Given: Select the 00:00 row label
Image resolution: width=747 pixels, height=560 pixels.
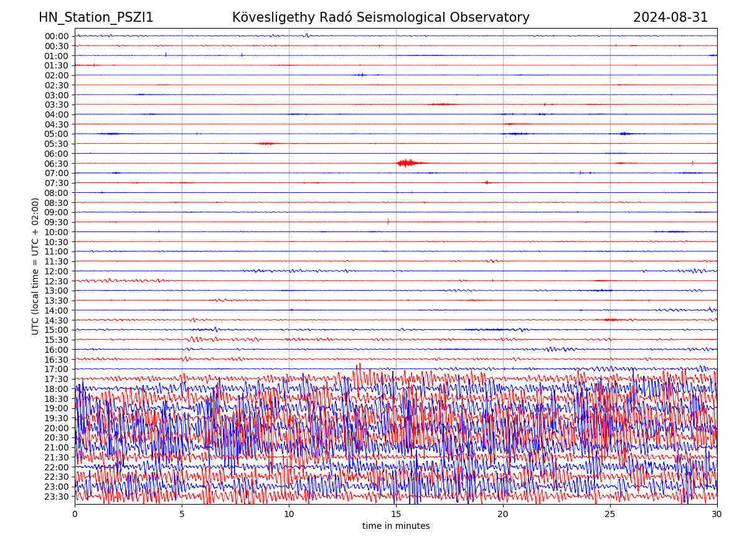Looking at the screenshot, I should 56,36.
